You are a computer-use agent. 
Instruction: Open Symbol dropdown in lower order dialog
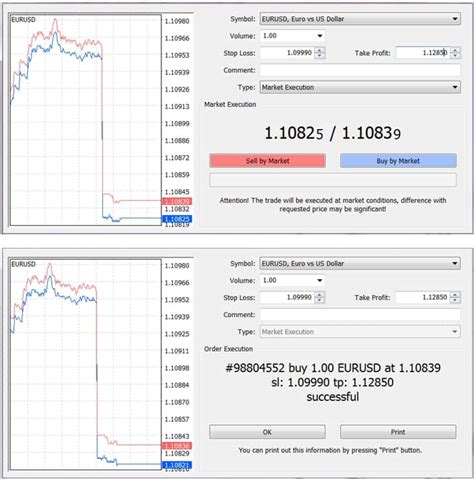click(x=360, y=263)
